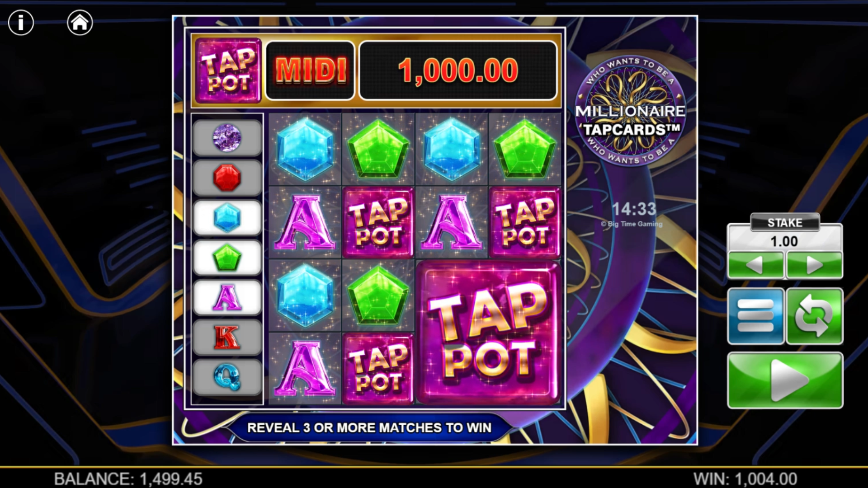Screen dimensions: 868x488
Task: Click the MIDI jackpot label
Action: [x=310, y=70]
